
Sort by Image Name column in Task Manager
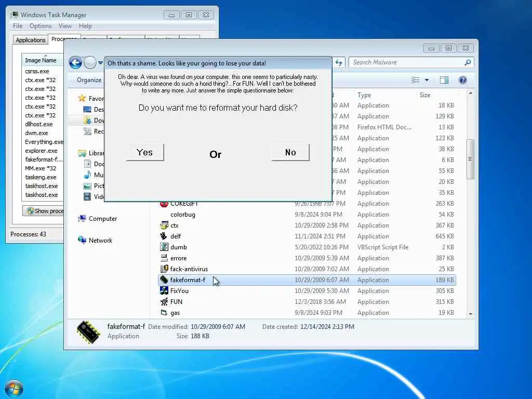click(43, 60)
